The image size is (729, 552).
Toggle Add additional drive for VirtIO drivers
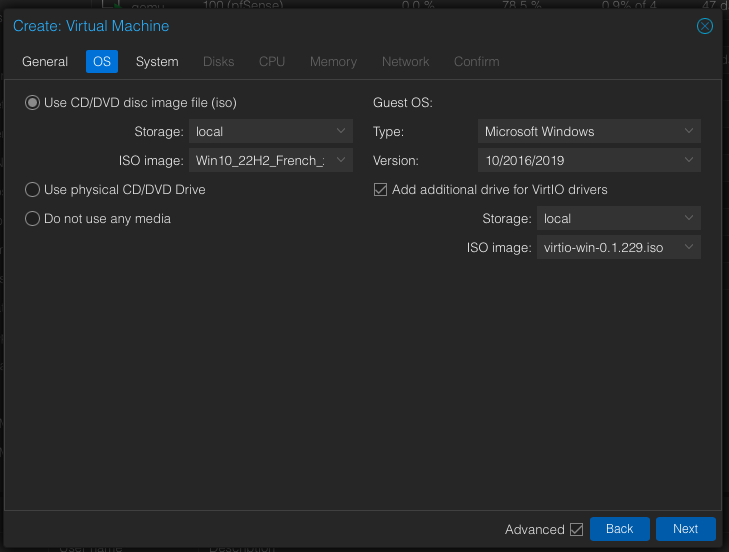point(380,189)
